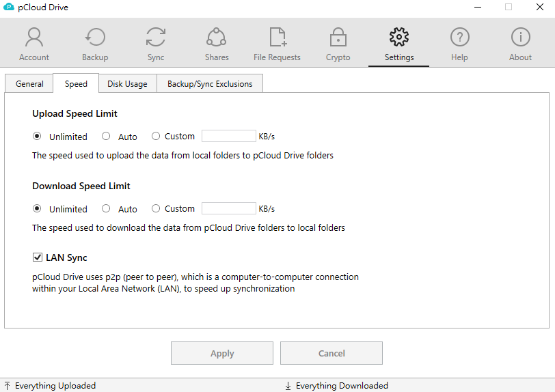The height and width of the screenshot is (392, 555).
Task: Click the Settings gear icon
Action: (398, 38)
